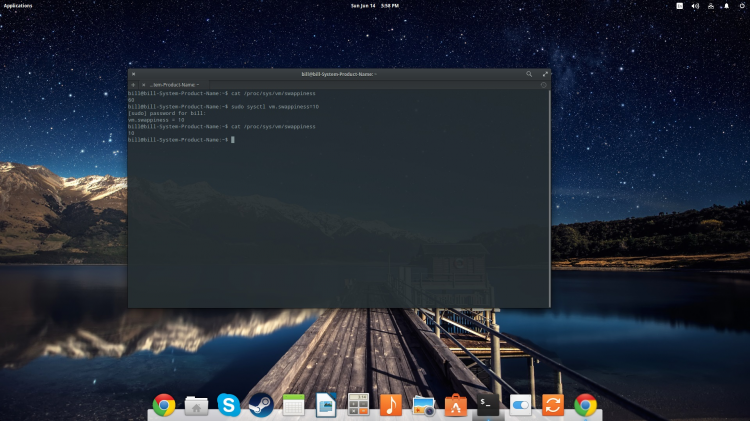Image resolution: width=750 pixels, height=421 pixels.
Task: Add a new terminal tab
Action: 133,85
